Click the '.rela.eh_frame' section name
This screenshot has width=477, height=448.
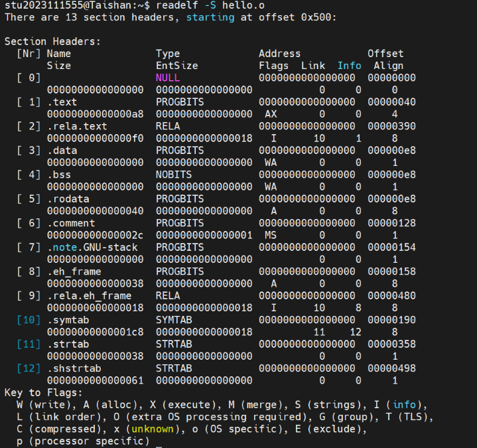point(89,296)
